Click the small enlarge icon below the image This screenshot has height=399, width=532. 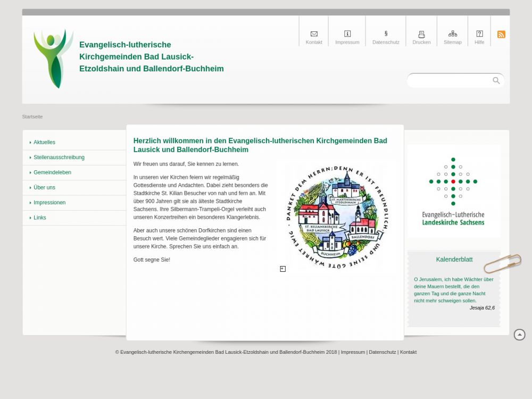tap(283, 269)
